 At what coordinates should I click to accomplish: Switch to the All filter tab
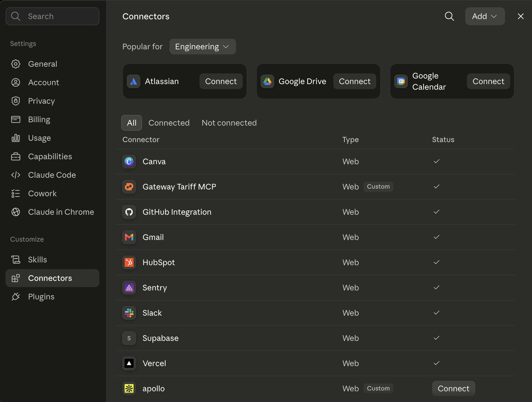coord(132,123)
